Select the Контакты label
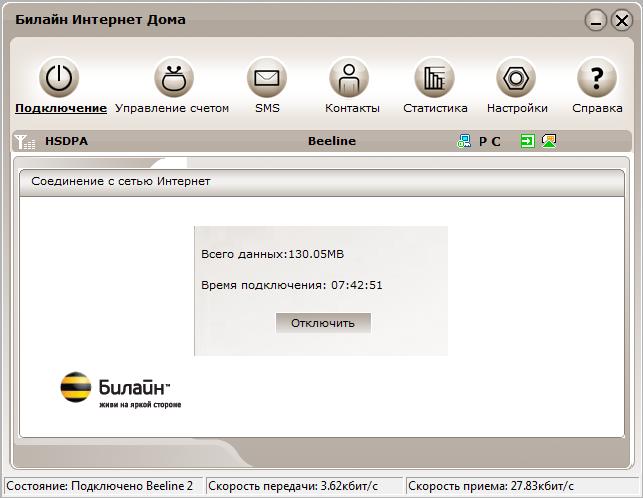The width and height of the screenshot is (643, 498). [352, 108]
